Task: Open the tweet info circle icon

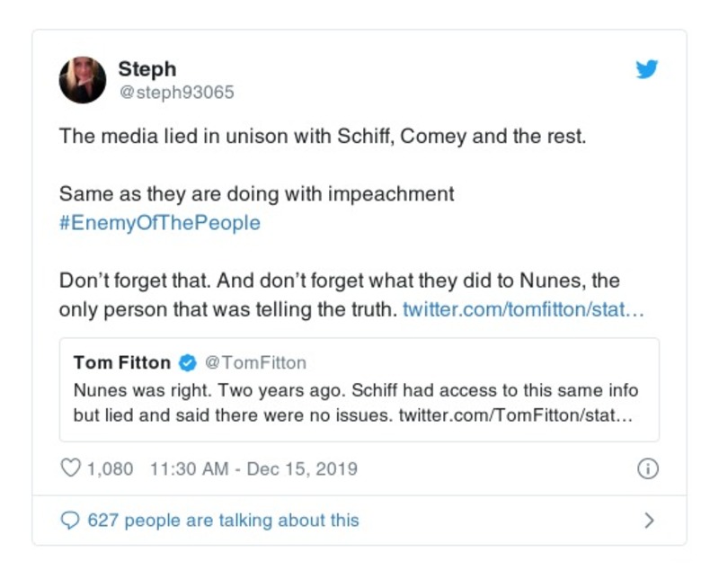Action: (x=647, y=468)
